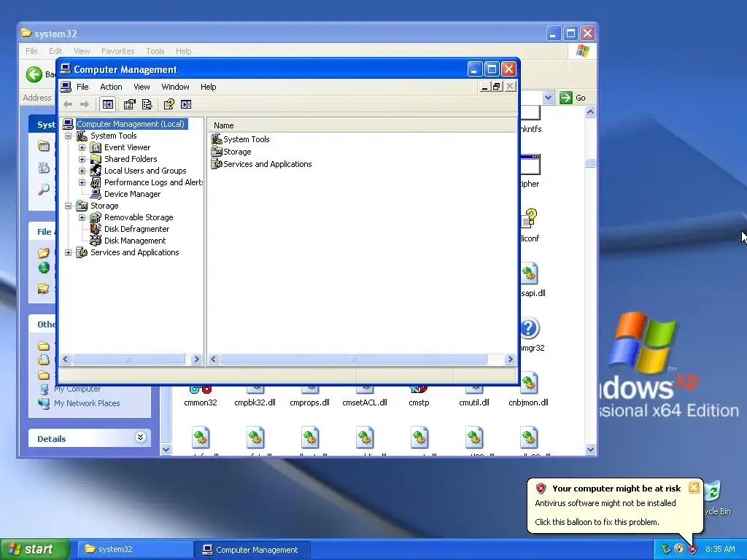
Task: Select Local Users and Groups node
Action: [145, 171]
